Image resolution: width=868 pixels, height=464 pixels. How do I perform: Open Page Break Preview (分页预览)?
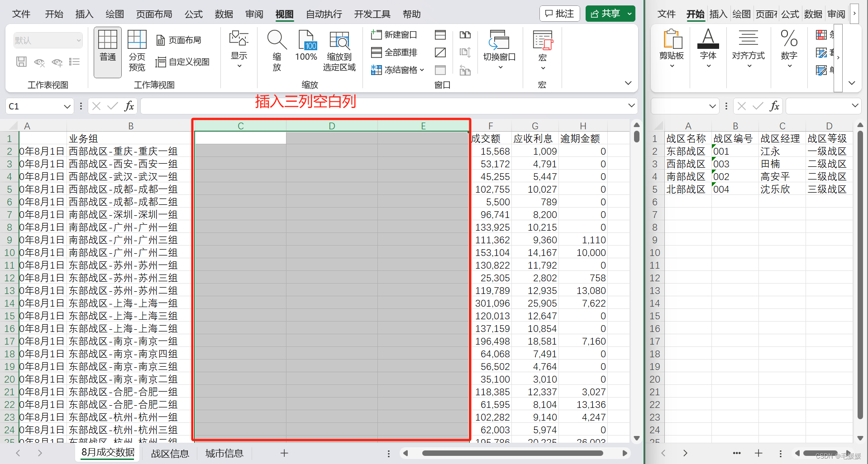[137, 52]
